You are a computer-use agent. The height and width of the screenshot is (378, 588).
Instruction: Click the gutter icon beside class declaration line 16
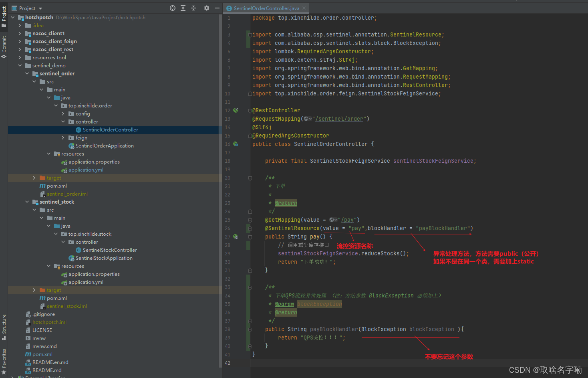click(236, 144)
